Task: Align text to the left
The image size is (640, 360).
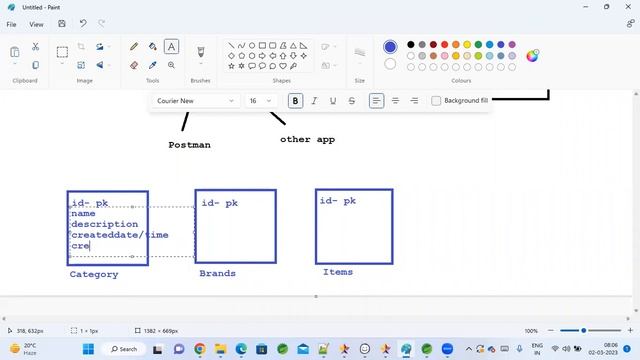Action: [x=376, y=101]
